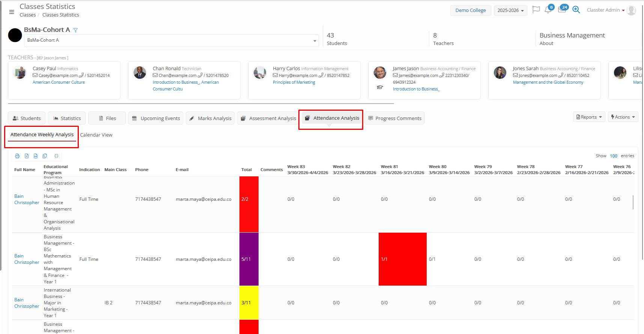This screenshot has height=334, width=644.
Task: Export the table to Excel
Action: click(27, 156)
